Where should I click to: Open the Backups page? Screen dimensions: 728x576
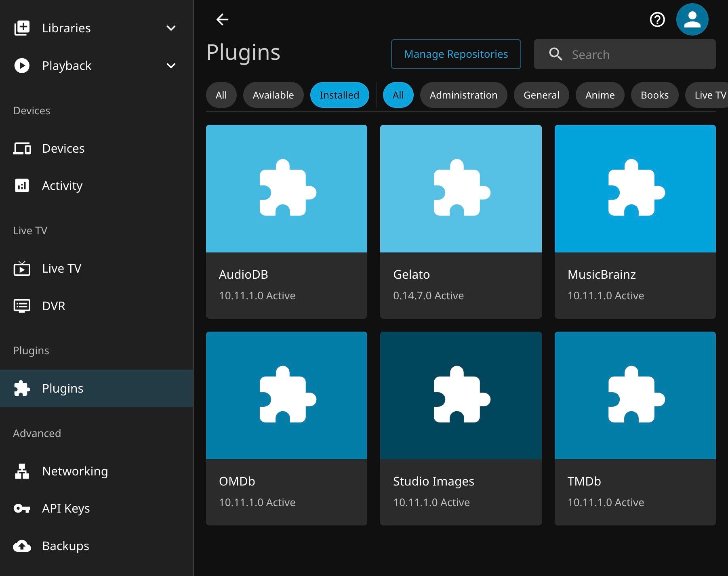click(x=97, y=546)
